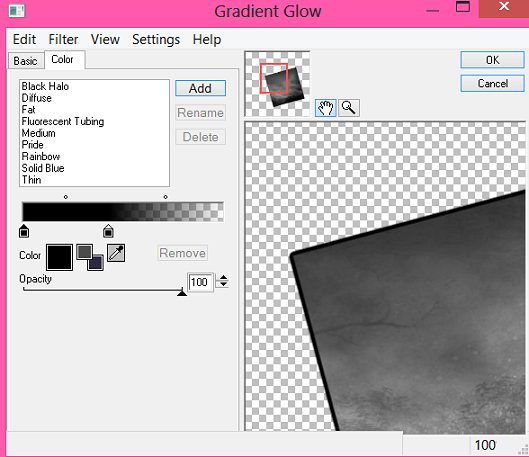The width and height of the screenshot is (529, 457).
Task: Click the Add preset button
Action: (200, 88)
